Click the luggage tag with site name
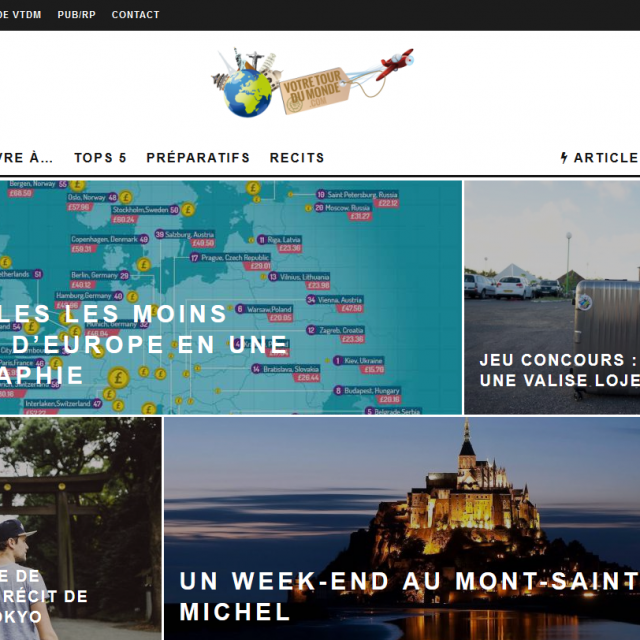 (315, 91)
